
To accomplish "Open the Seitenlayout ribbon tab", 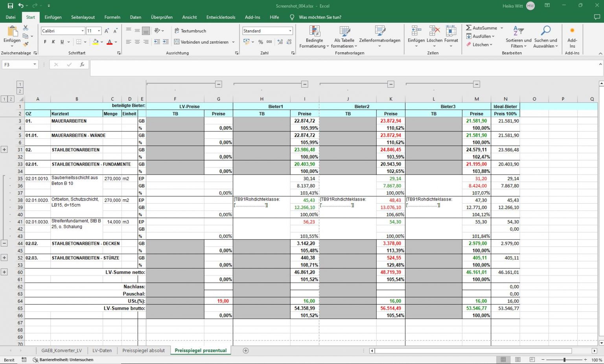I will click(83, 17).
